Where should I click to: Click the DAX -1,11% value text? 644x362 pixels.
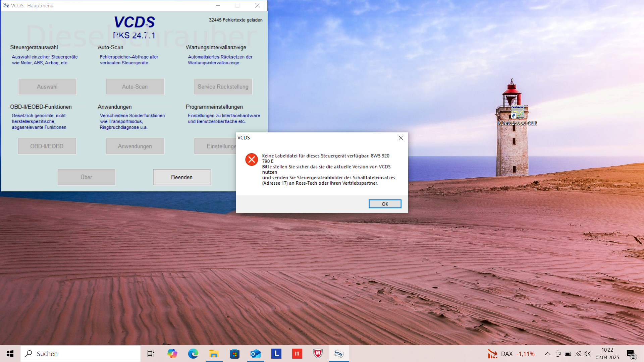(x=525, y=354)
